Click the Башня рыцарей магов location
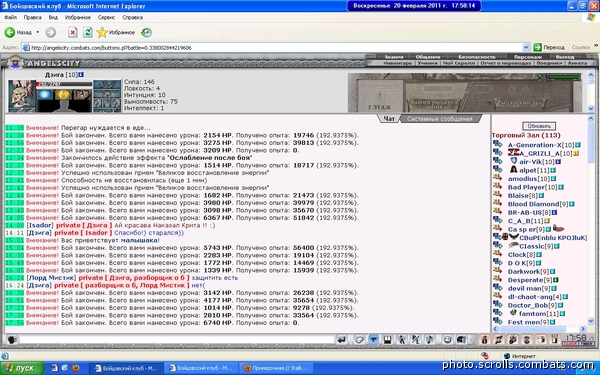This screenshot has height=375, width=600. click(434, 103)
